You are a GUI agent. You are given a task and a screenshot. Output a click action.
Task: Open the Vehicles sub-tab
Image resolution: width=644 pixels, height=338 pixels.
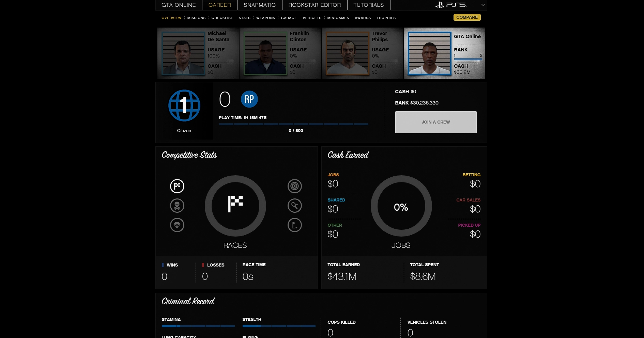pos(312,18)
